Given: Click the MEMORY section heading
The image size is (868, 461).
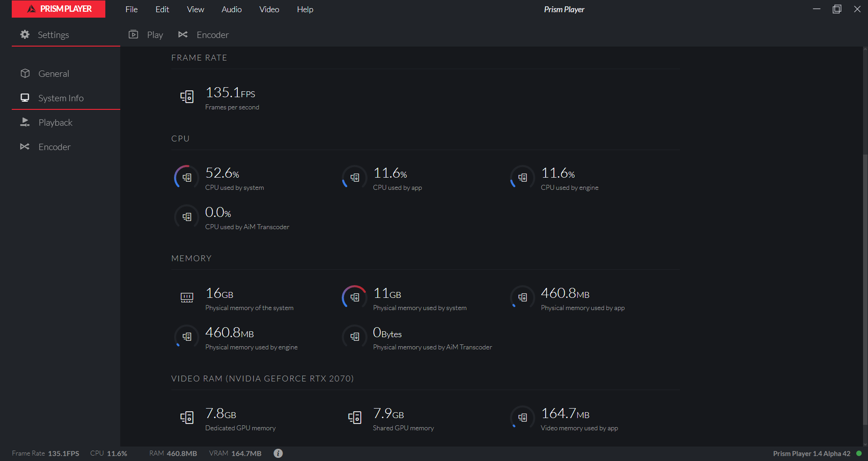Looking at the screenshot, I should pos(191,259).
